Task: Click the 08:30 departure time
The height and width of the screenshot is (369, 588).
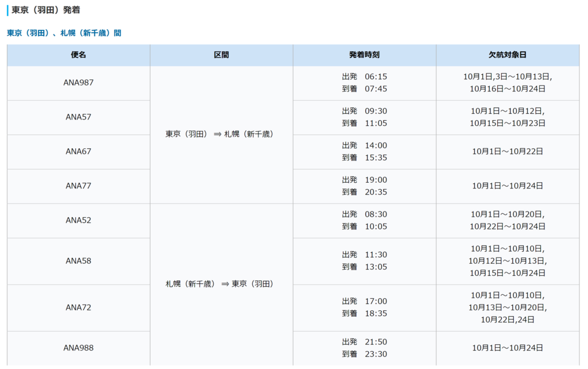Action: coord(376,215)
